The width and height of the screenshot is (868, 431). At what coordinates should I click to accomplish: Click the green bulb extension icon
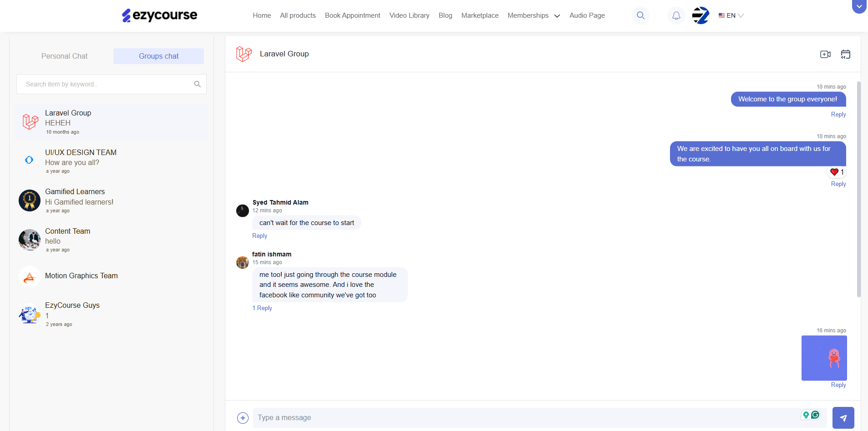806,415
